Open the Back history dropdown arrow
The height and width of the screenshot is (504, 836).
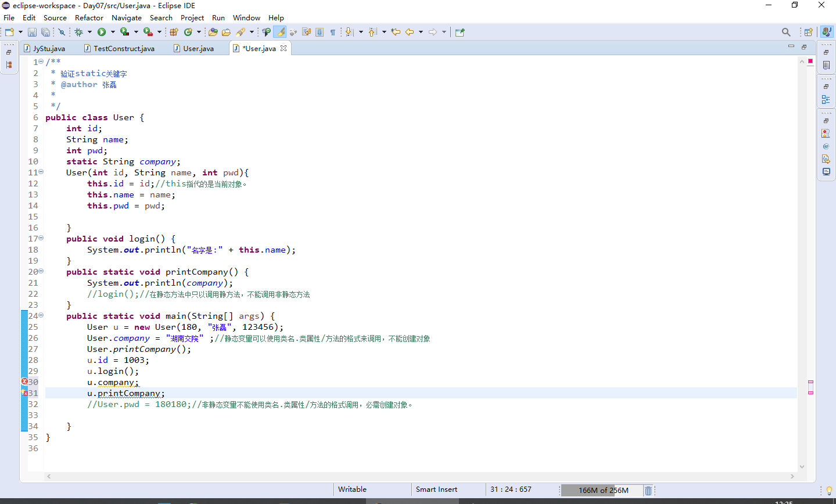[x=421, y=32]
